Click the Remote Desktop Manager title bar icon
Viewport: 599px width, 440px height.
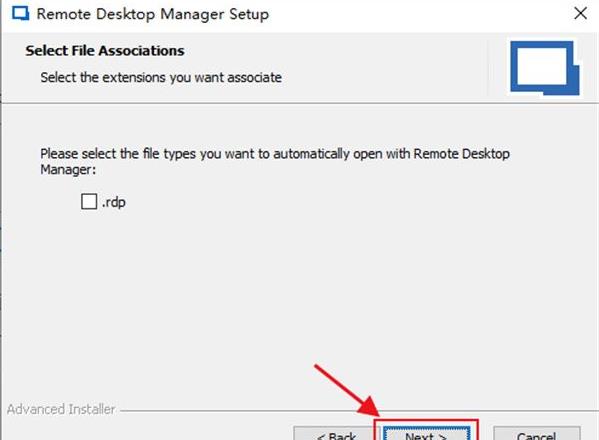(x=20, y=14)
